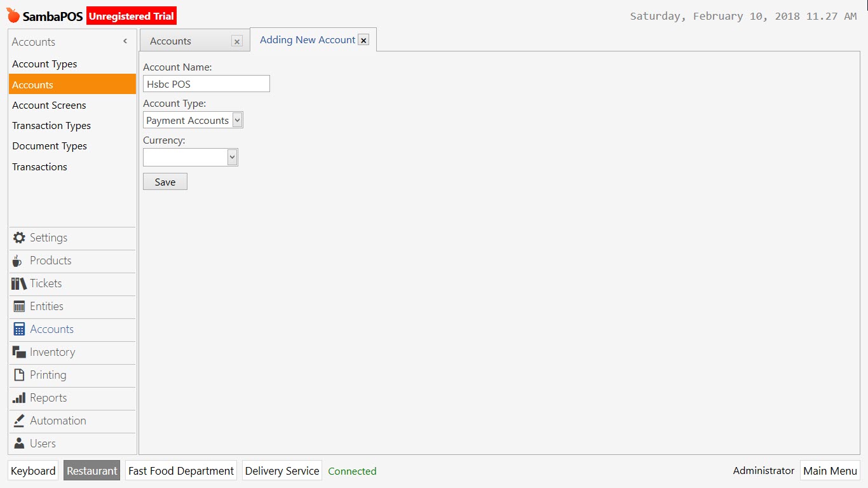Open the on-screen Keyboard
The width and height of the screenshot is (868, 488).
click(33, 471)
